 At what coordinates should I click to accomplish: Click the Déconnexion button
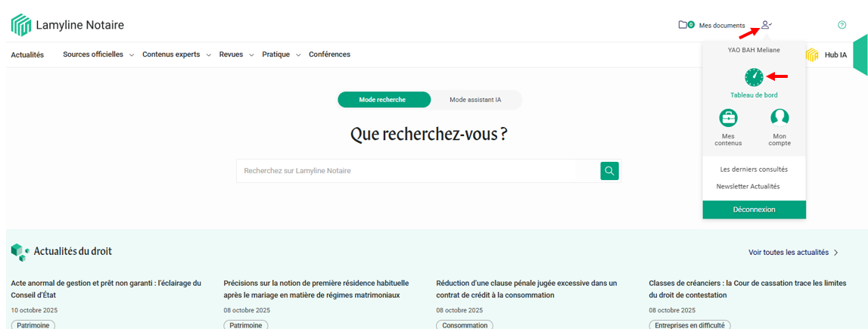click(754, 210)
